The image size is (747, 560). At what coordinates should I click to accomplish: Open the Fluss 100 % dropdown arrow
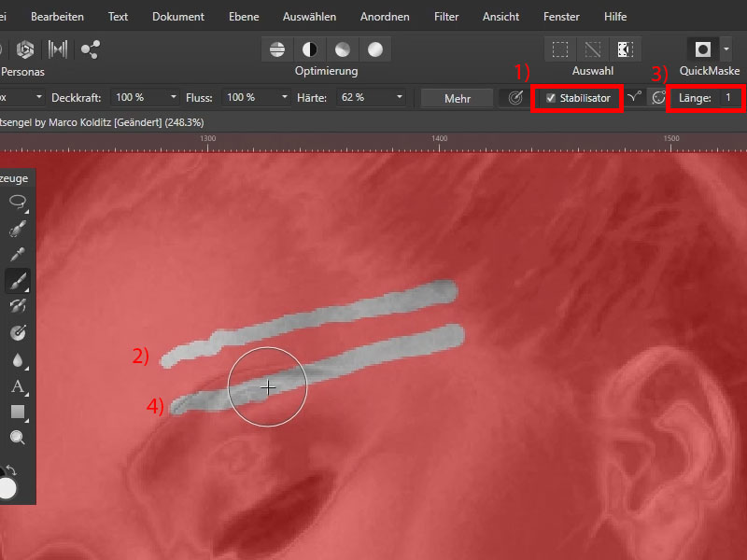(x=285, y=98)
